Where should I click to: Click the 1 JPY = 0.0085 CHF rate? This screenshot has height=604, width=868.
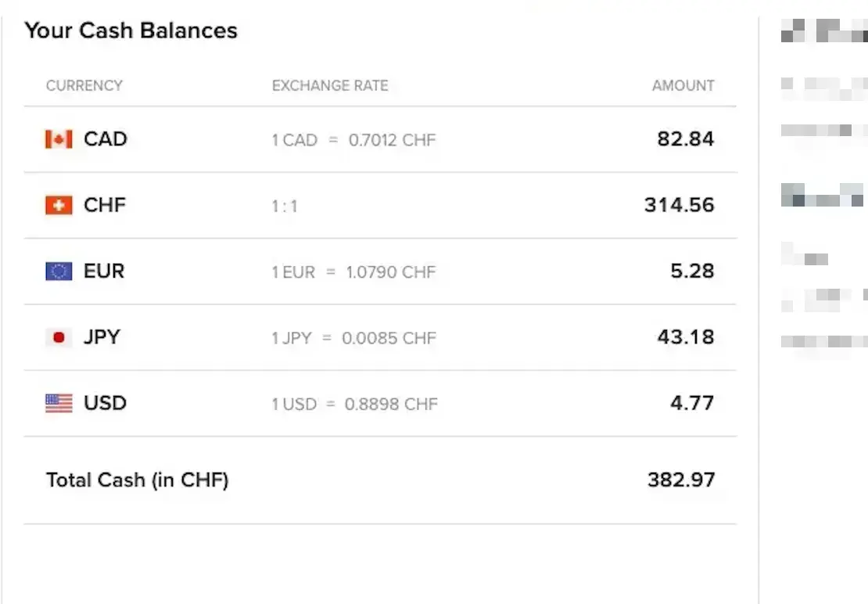pyautogui.click(x=353, y=338)
